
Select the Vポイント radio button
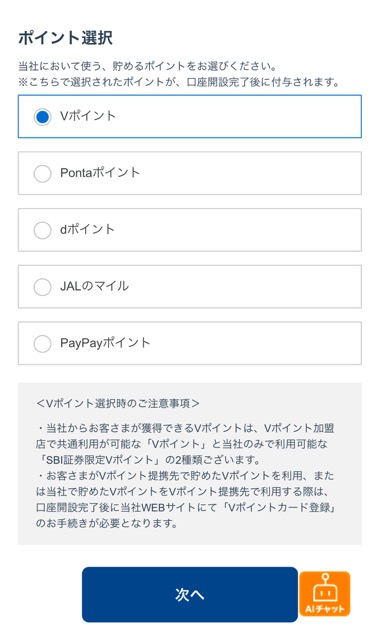pyautogui.click(x=42, y=117)
